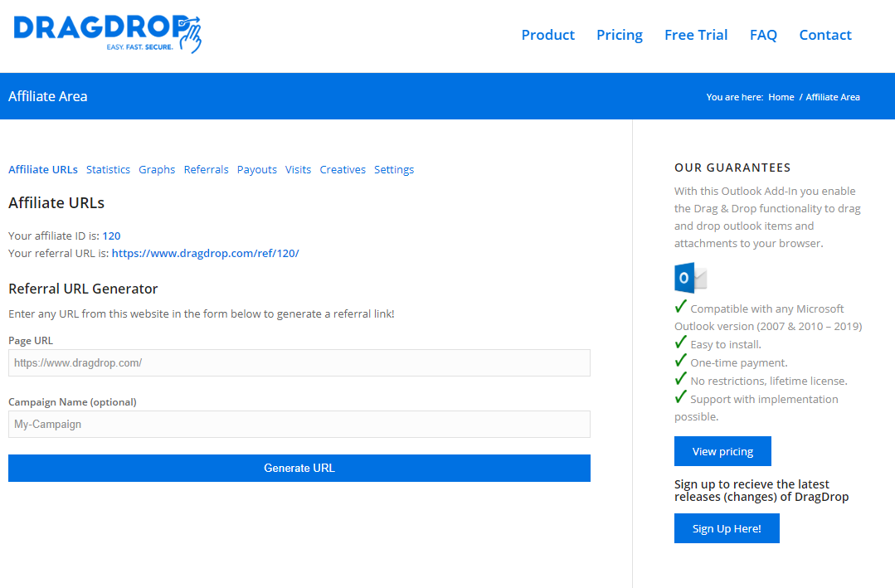Image resolution: width=895 pixels, height=588 pixels.
Task: Open the Pricing page
Action: (620, 35)
